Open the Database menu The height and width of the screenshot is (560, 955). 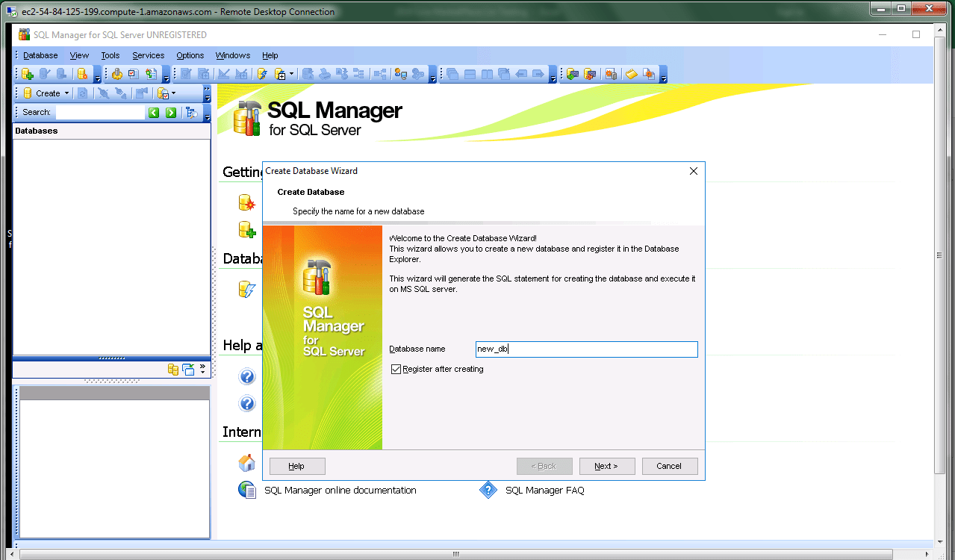40,55
